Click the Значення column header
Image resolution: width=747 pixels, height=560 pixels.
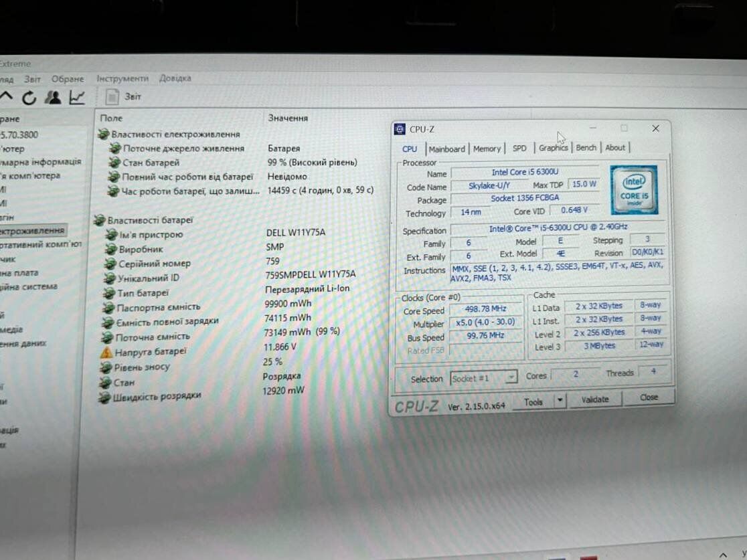(x=288, y=118)
